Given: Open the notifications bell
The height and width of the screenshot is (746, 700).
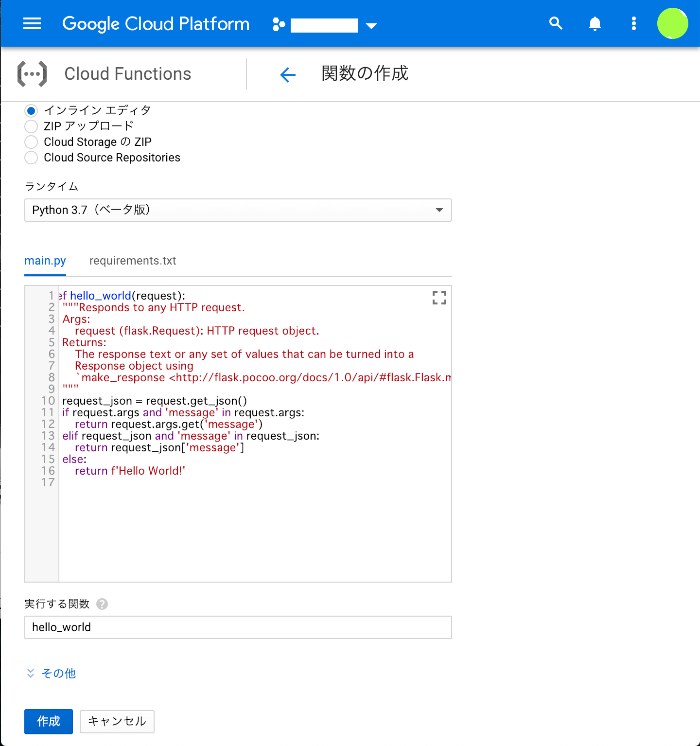Looking at the screenshot, I should click(x=595, y=23).
